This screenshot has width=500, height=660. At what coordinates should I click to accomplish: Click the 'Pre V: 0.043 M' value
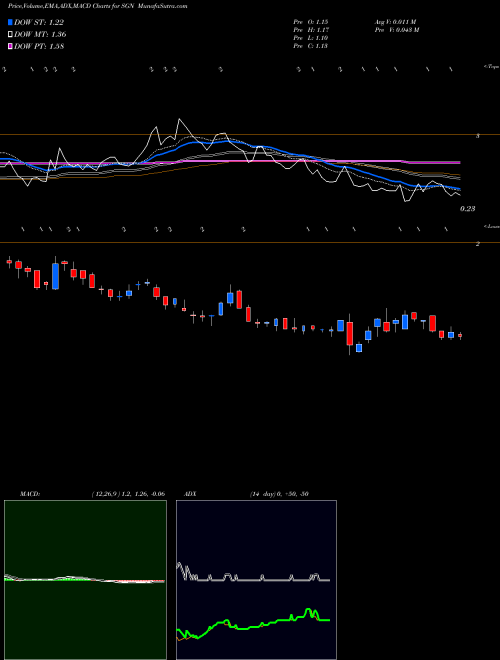pyautogui.click(x=396, y=30)
